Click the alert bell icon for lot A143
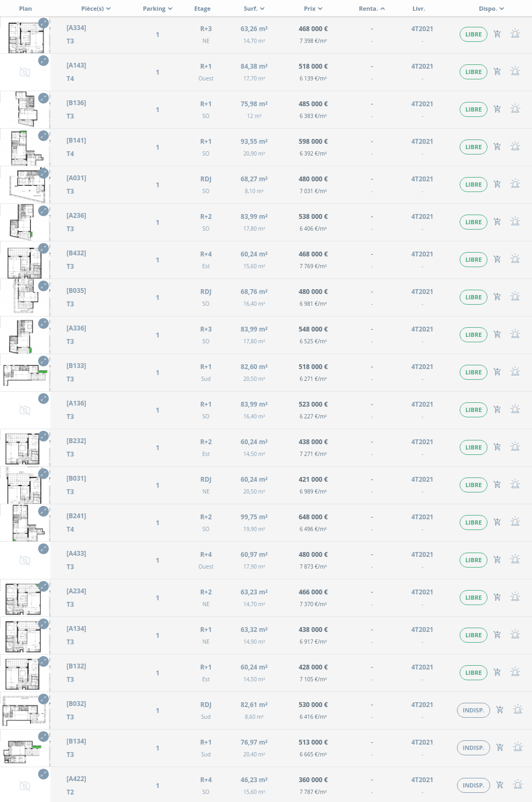Screen dimensions: 532x802 (515, 71)
